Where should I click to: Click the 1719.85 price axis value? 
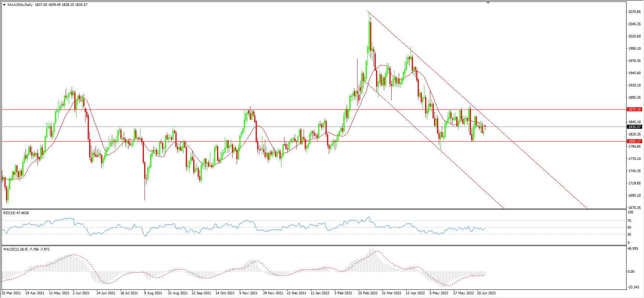coord(634,183)
